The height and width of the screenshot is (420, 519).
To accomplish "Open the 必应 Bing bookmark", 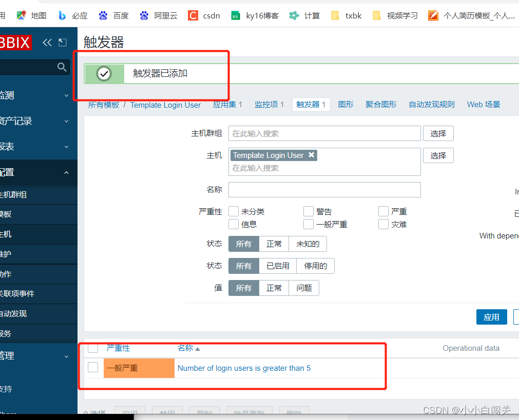I will coord(73,15).
